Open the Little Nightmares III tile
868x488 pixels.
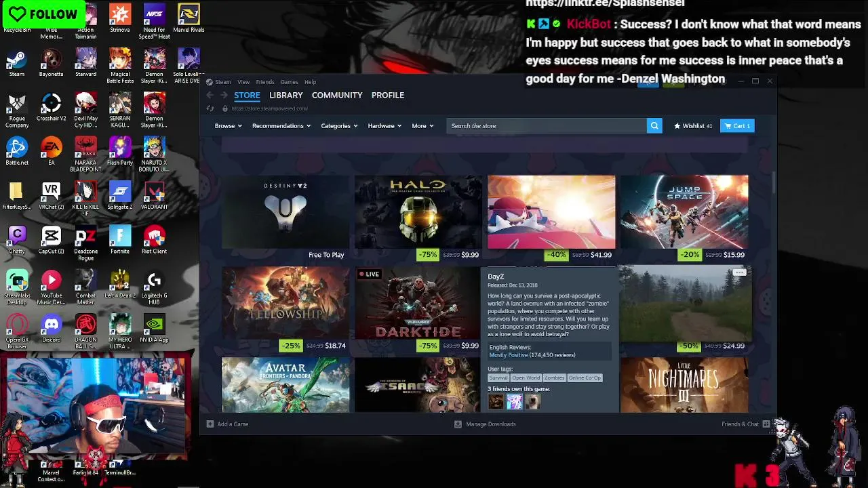point(684,384)
